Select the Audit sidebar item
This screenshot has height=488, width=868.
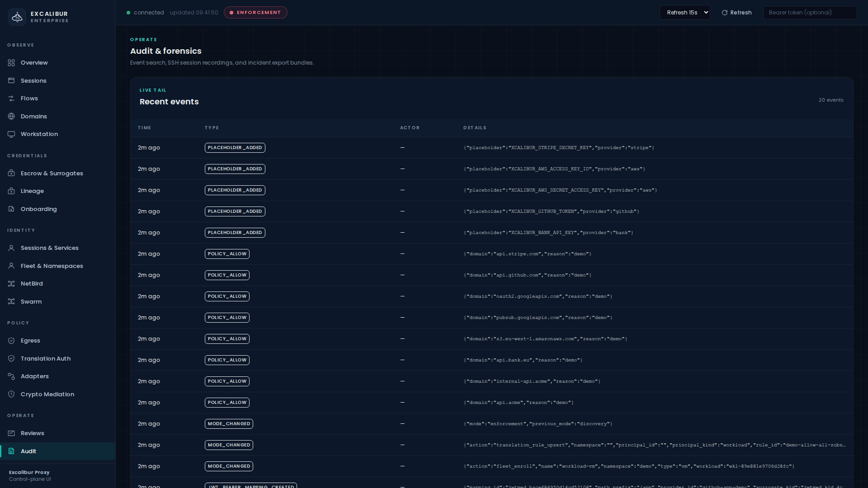tap(28, 451)
